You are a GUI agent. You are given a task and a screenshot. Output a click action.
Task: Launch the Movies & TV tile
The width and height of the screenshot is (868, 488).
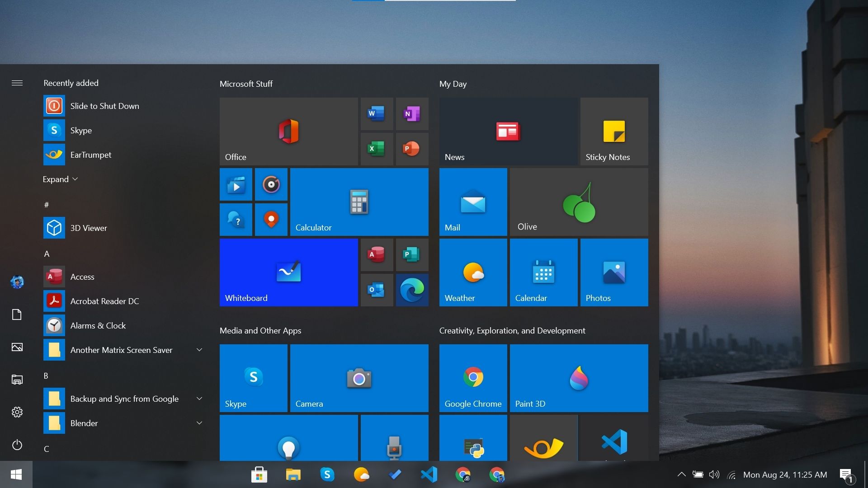[236, 184]
